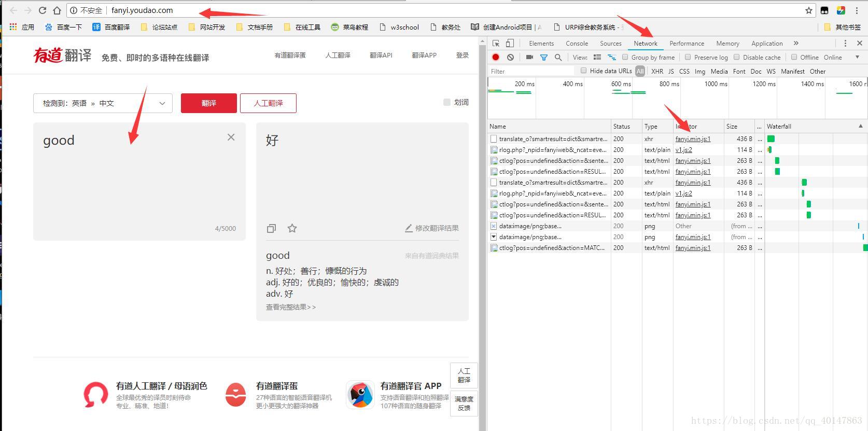
Task: Clear the input text 'good' with the X icon
Action: (x=231, y=137)
